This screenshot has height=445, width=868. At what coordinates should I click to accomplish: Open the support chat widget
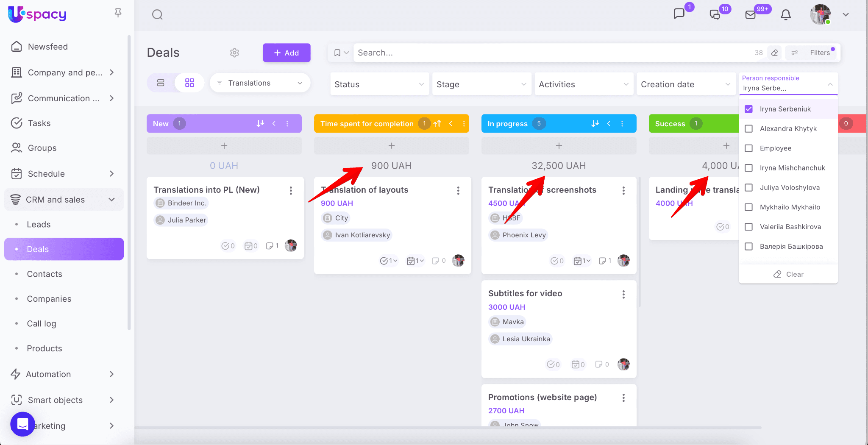22,424
